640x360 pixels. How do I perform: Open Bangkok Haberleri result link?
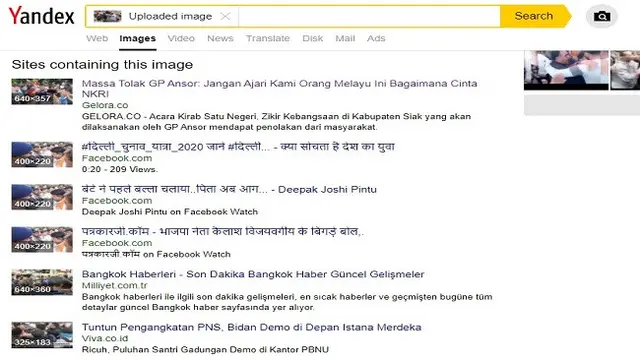coord(253,274)
